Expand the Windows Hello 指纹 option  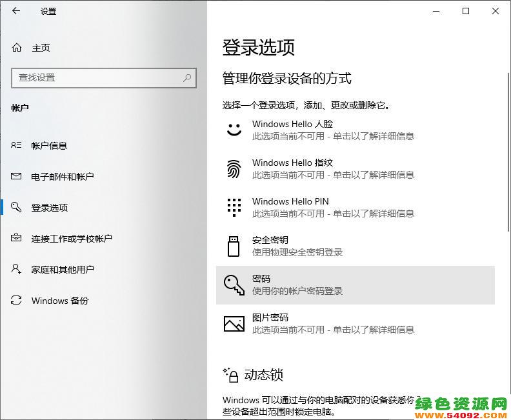[356, 169]
